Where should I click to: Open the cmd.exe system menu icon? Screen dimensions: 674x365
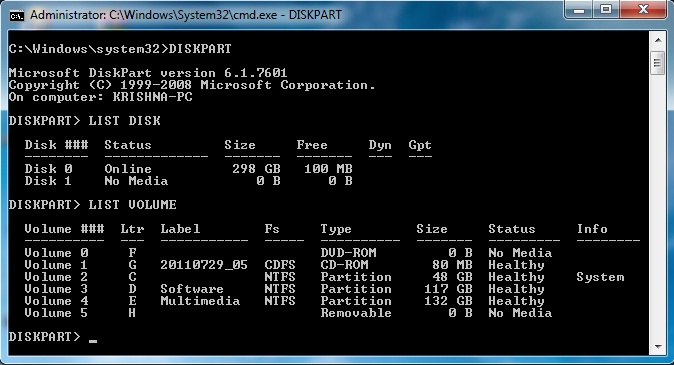click(16, 15)
